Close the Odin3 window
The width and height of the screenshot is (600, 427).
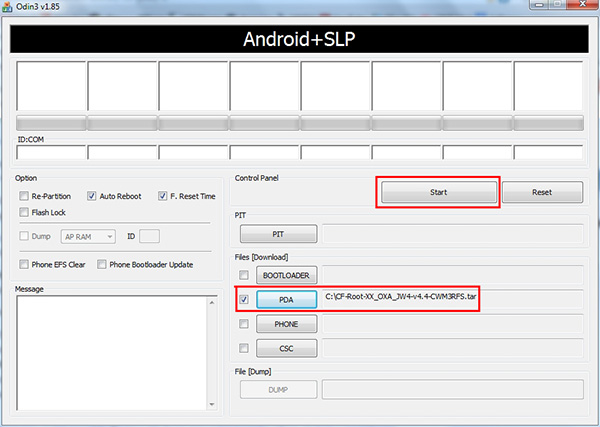point(583,4)
